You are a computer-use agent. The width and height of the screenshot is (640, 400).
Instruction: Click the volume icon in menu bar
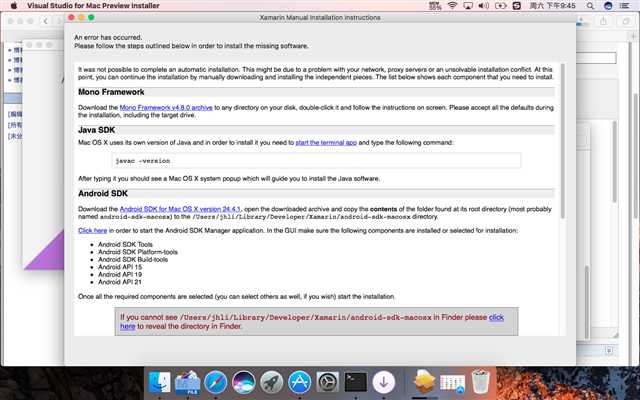(484, 6)
